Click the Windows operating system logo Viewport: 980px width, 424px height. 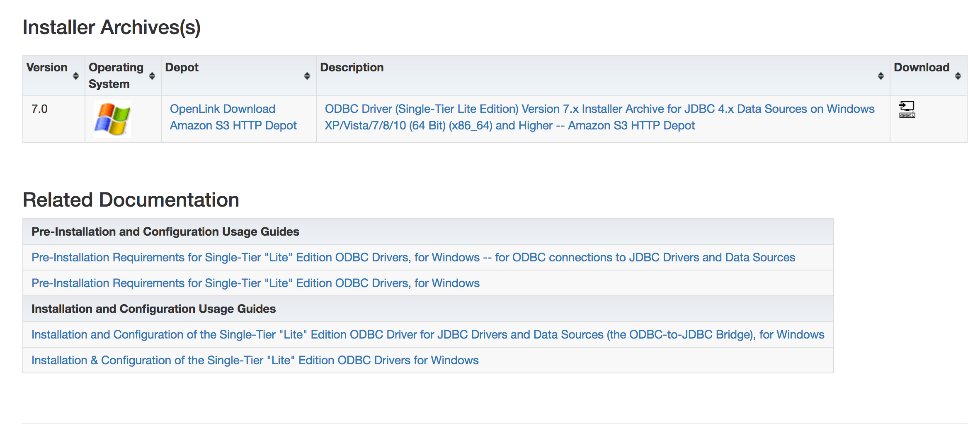point(112,119)
